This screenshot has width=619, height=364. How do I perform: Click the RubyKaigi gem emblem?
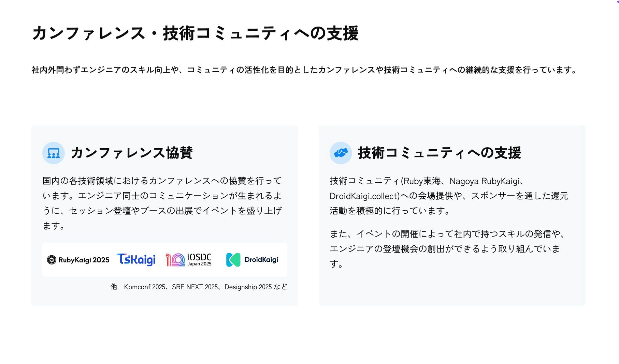[x=52, y=260]
